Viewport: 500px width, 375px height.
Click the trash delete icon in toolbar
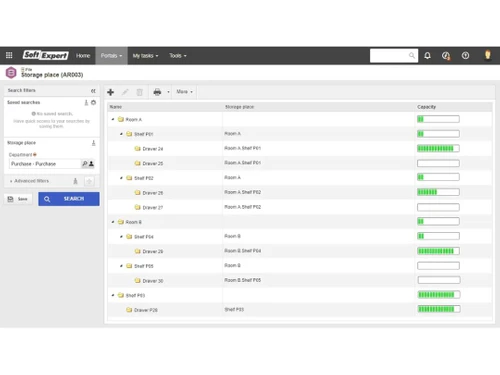[139, 92]
